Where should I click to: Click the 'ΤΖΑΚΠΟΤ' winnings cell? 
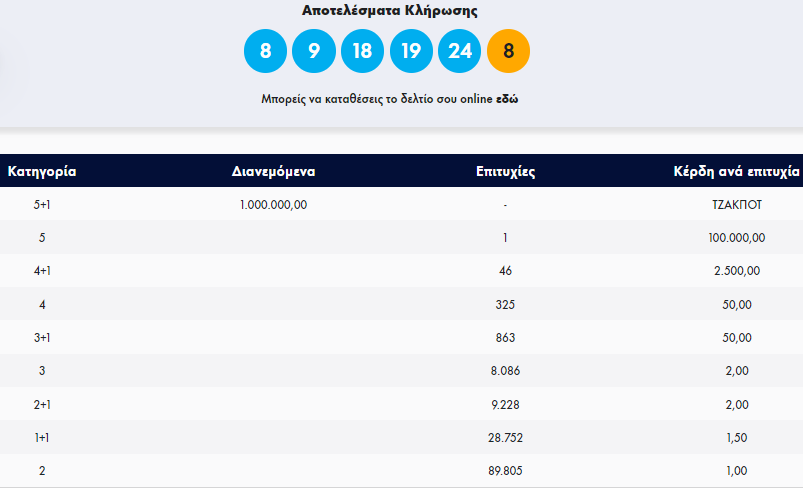tap(736, 204)
